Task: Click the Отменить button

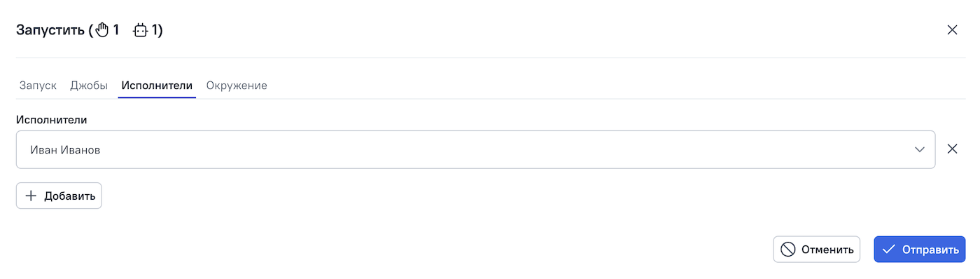Action: (x=816, y=249)
